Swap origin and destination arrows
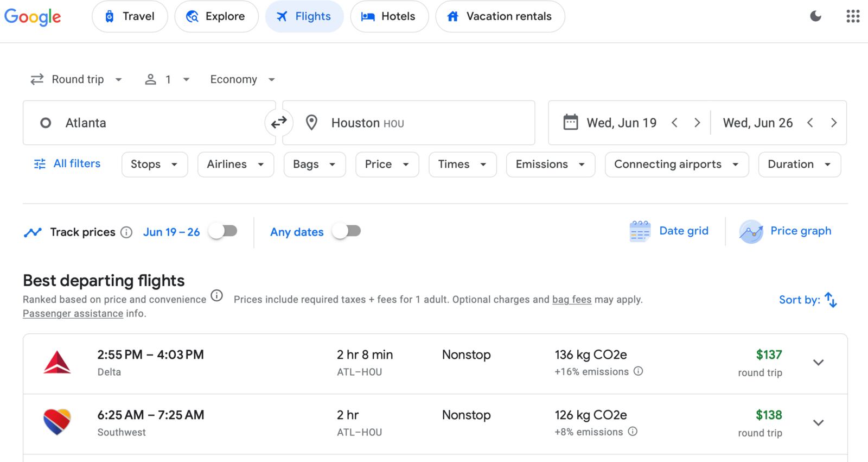Viewport: 868px width, 462px height. pyautogui.click(x=279, y=123)
